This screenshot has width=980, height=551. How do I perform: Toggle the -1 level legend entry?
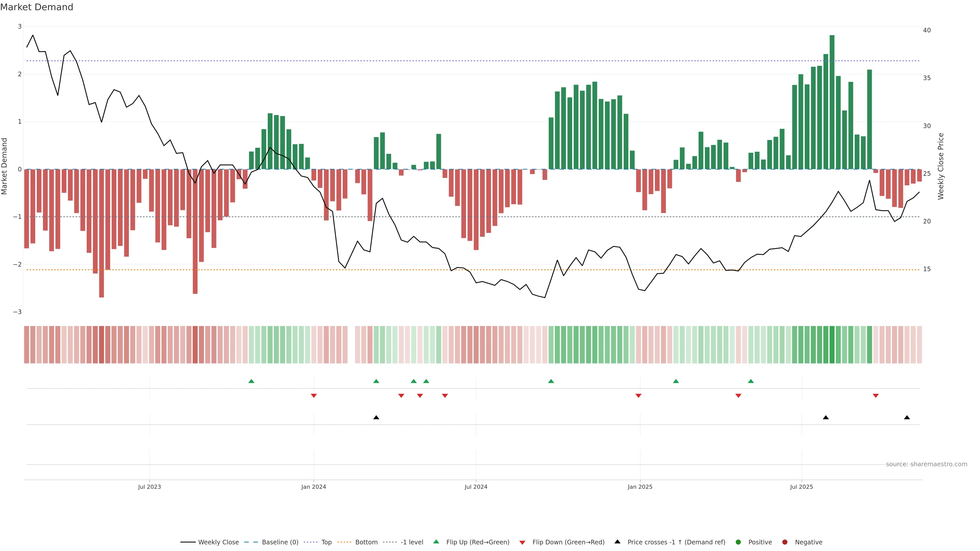point(412,542)
